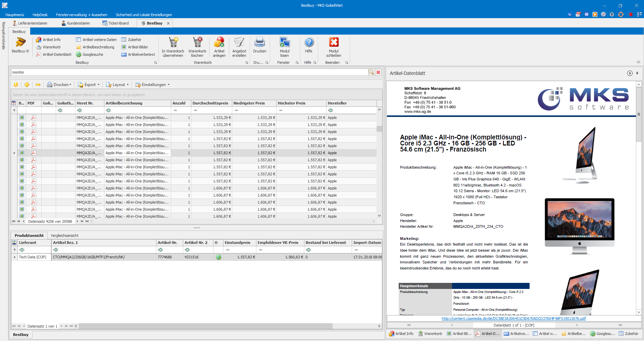Expand the Warenkorb ribbon group launcher

(247, 63)
